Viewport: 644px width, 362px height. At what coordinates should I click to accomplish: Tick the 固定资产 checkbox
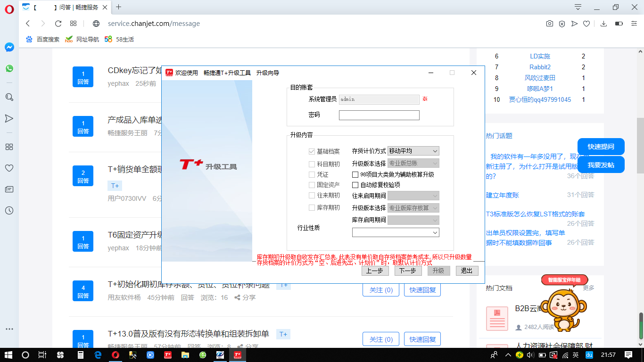(x=312, y=185)
